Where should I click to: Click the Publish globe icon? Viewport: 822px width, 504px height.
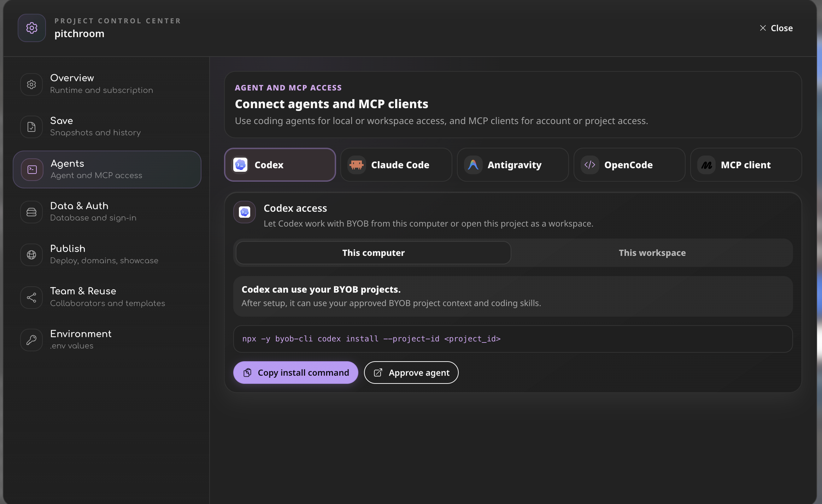coord(31,255)
